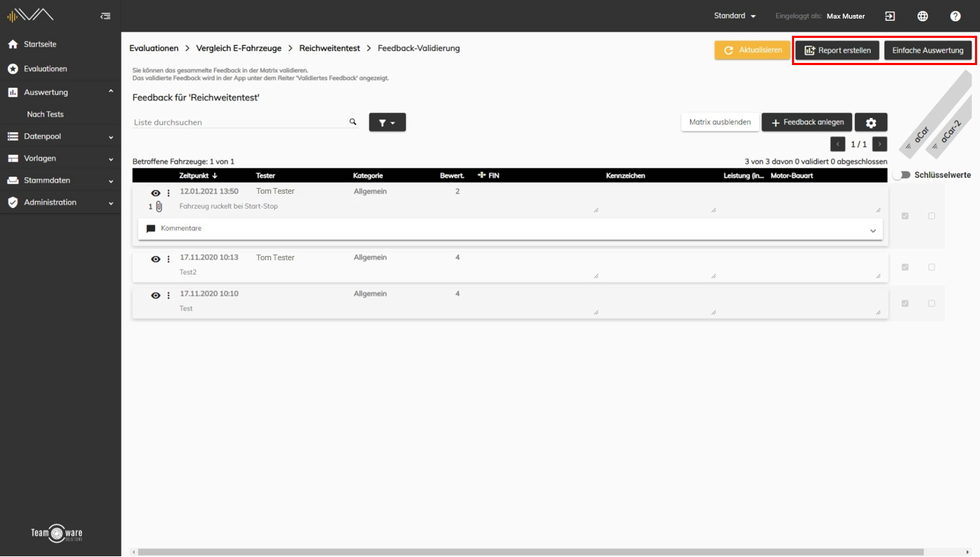Sort by the Kategorie column header
Screen dimensions: 980x557
pyautogui.click(x=368, y=175)
